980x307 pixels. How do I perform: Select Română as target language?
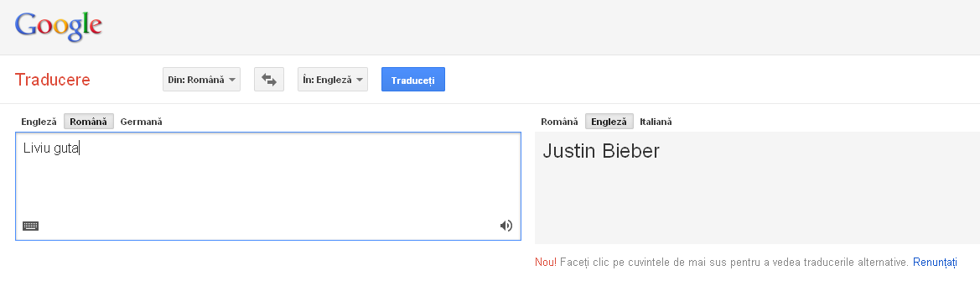[x=559, y=122]
